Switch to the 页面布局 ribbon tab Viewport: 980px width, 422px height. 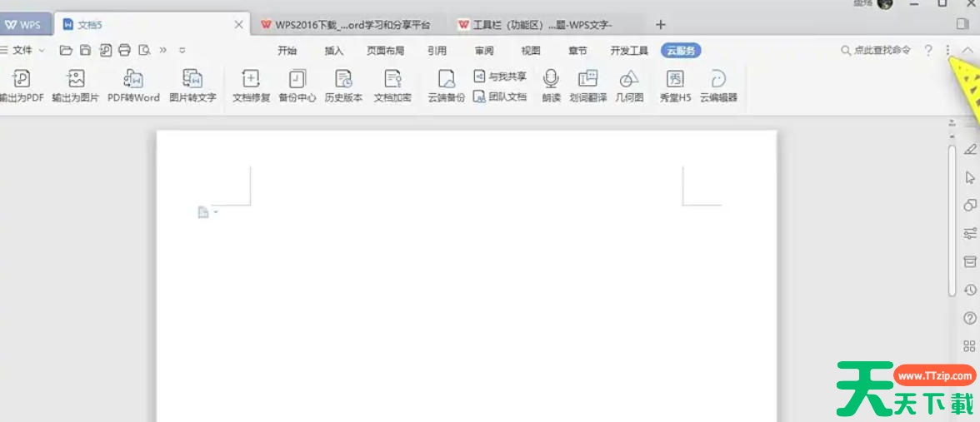click(x=385, y=52)
